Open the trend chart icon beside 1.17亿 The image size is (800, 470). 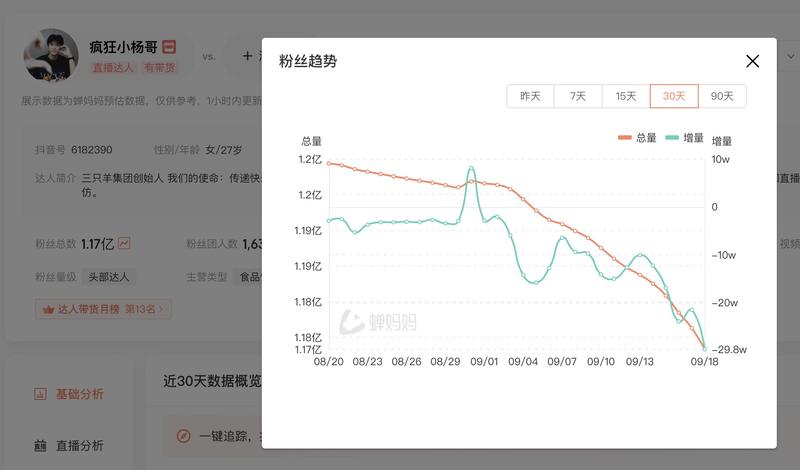coord(124,243)
